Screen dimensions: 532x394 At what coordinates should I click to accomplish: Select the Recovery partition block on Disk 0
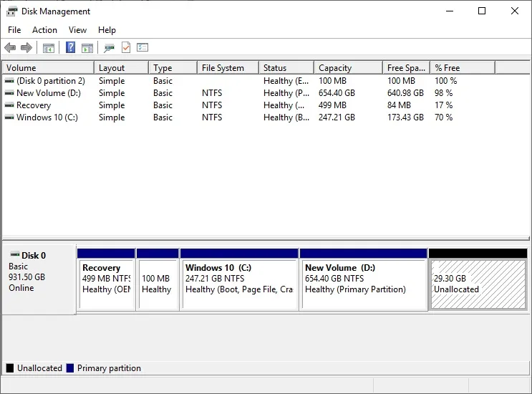click(106, 284)
